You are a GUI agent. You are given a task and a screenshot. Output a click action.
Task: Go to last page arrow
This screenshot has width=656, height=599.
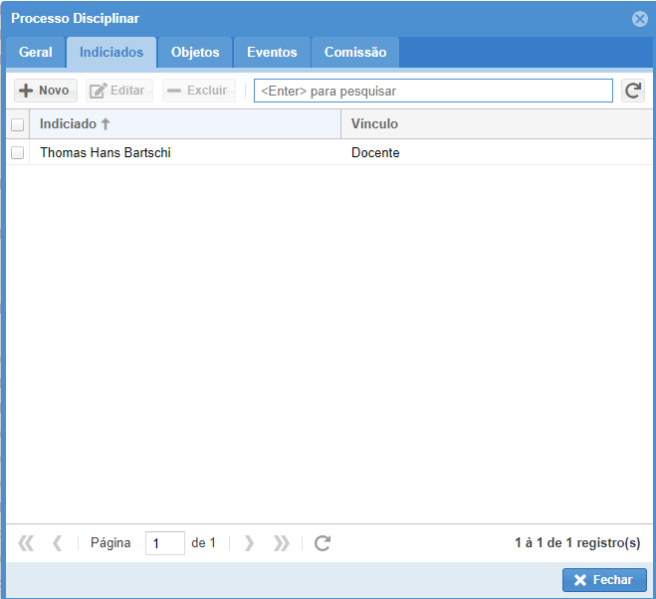[281, 543]
